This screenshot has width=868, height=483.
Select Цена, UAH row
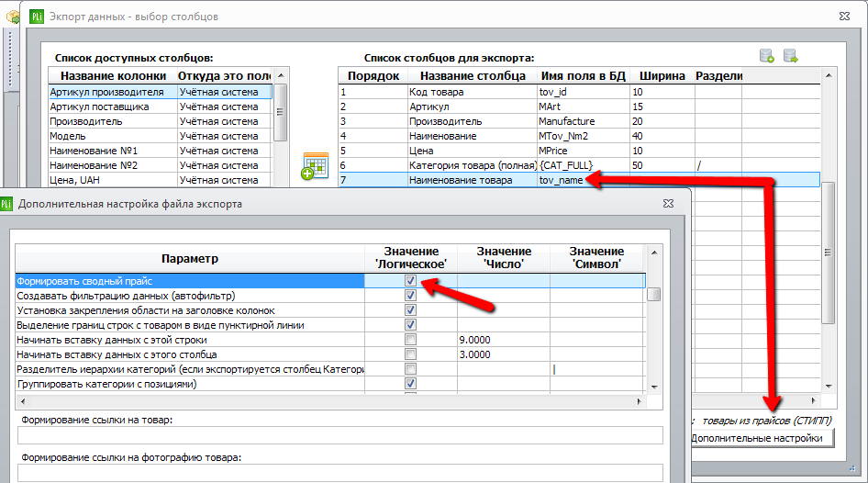[x=161, y=180]
